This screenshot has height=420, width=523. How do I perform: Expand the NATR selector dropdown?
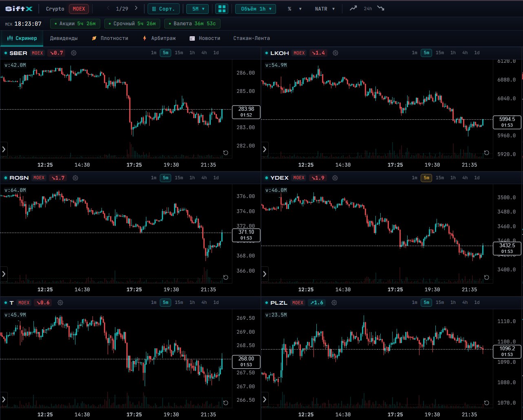[x=324, y=9]
